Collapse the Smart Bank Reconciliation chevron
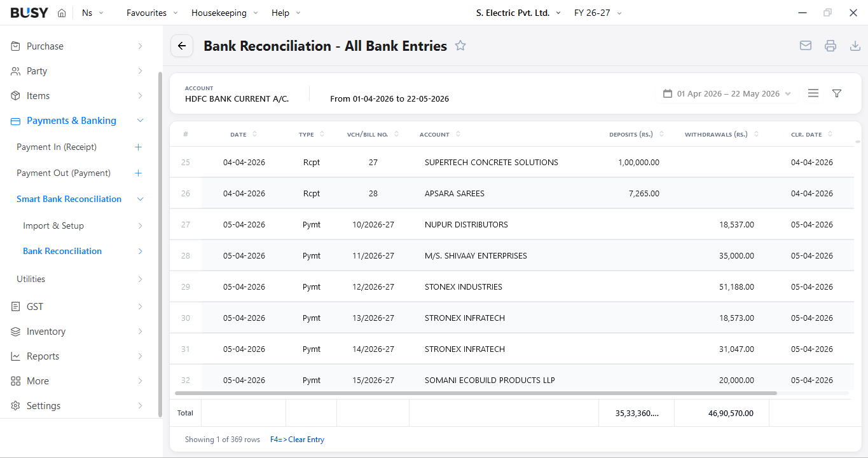The height and width of the screenshot is (458, 868). 141,199
